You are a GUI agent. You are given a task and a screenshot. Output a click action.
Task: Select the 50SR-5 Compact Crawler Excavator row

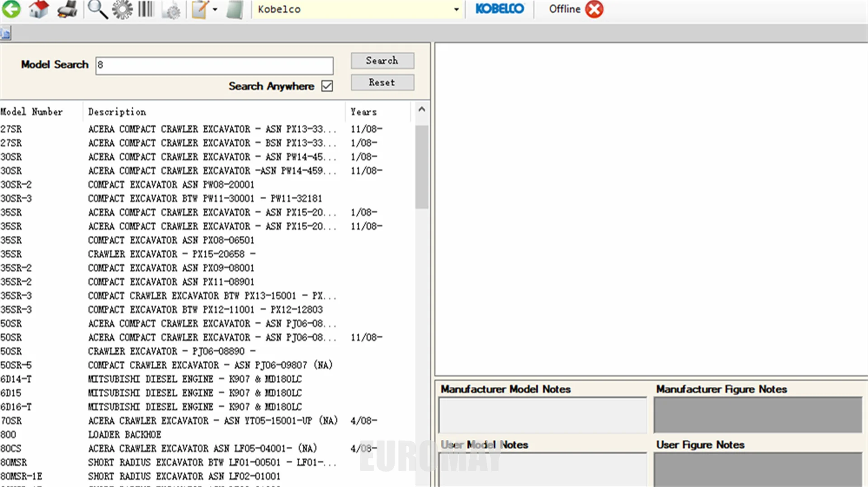207,365
